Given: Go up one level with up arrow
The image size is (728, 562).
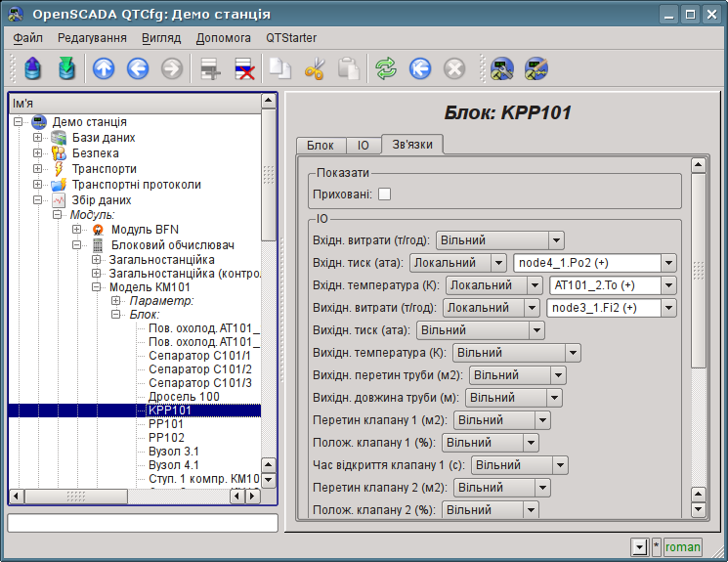Looking at the screenshot, I should tap(104, 68).
